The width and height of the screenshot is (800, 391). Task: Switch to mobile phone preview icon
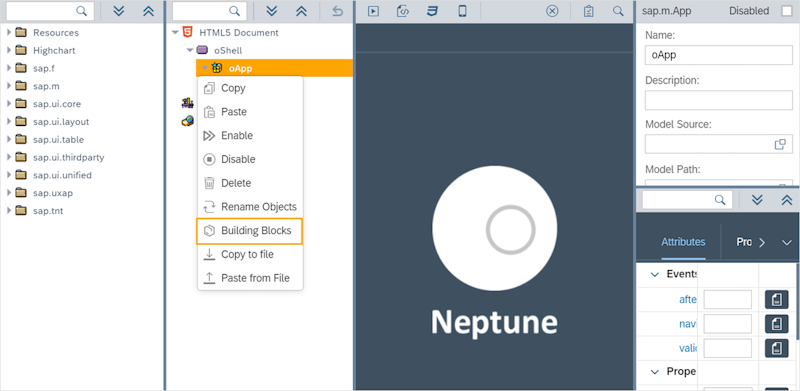462,11
